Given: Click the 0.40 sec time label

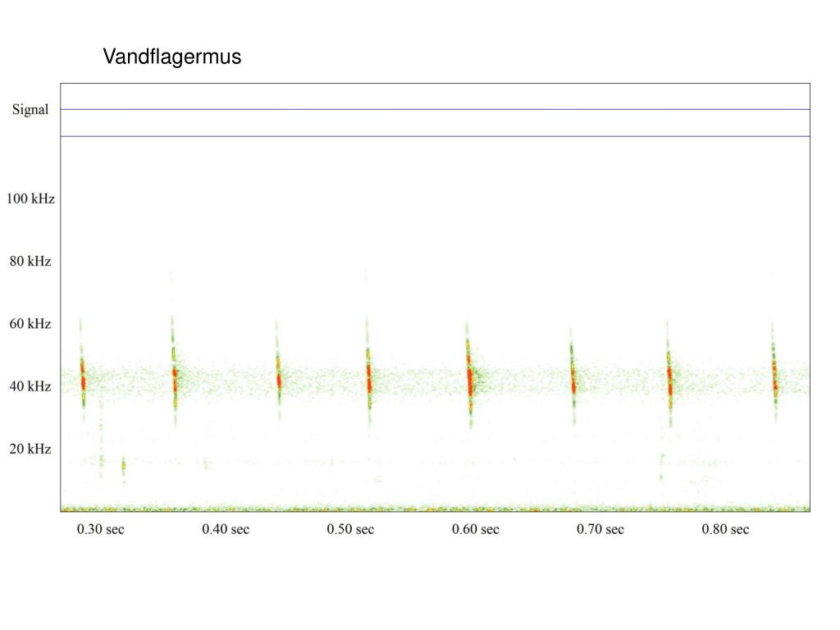Looking at the screenshot, I should point(226,529).
